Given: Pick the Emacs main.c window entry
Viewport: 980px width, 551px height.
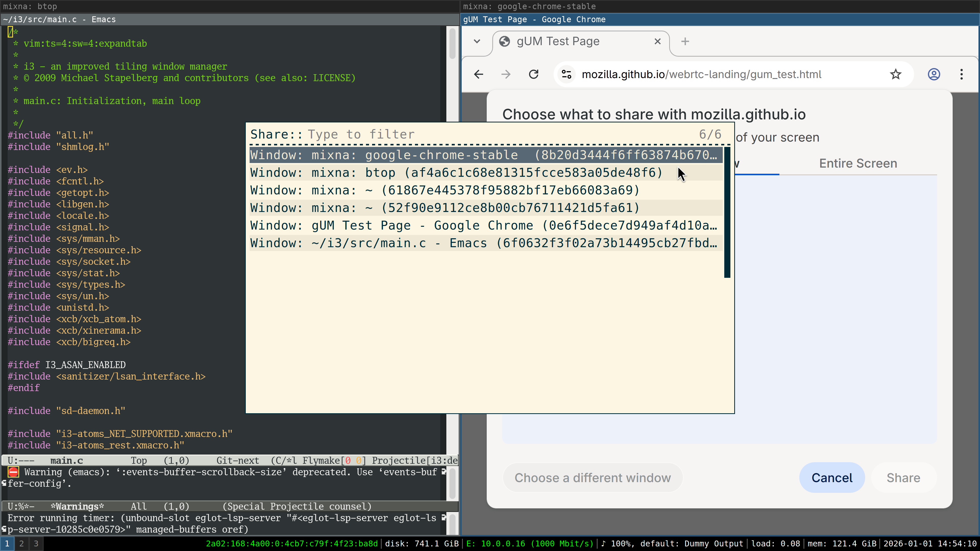Looking at the screenshot, I should [x=483, y=243].
